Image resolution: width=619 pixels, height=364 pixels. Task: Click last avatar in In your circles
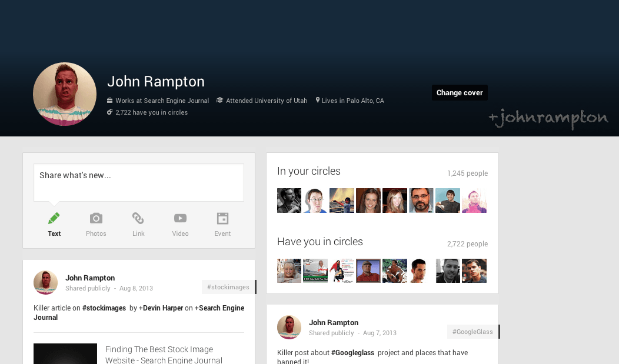(474, 201)
